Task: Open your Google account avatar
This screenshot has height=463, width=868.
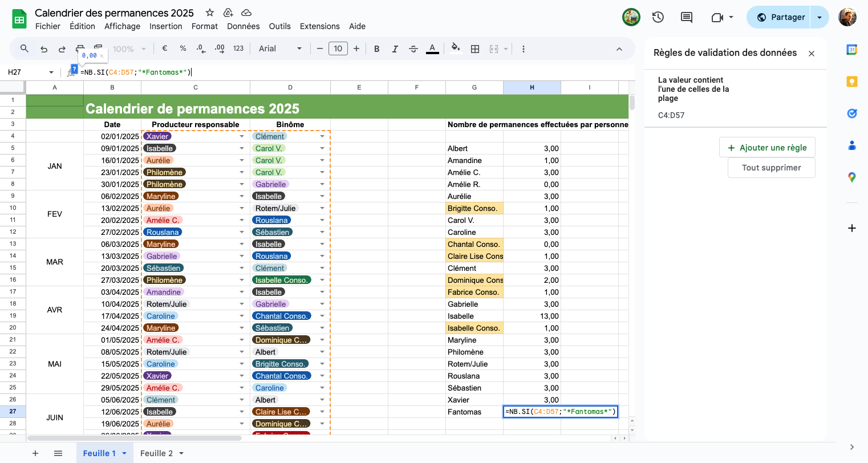Action: point(847,17)
